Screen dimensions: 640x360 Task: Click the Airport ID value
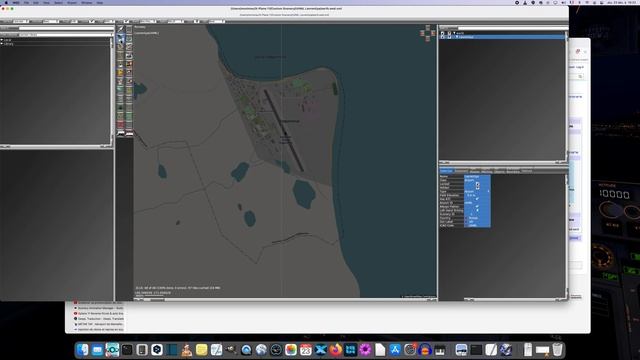pyautogui.click(x=477, y=203)
